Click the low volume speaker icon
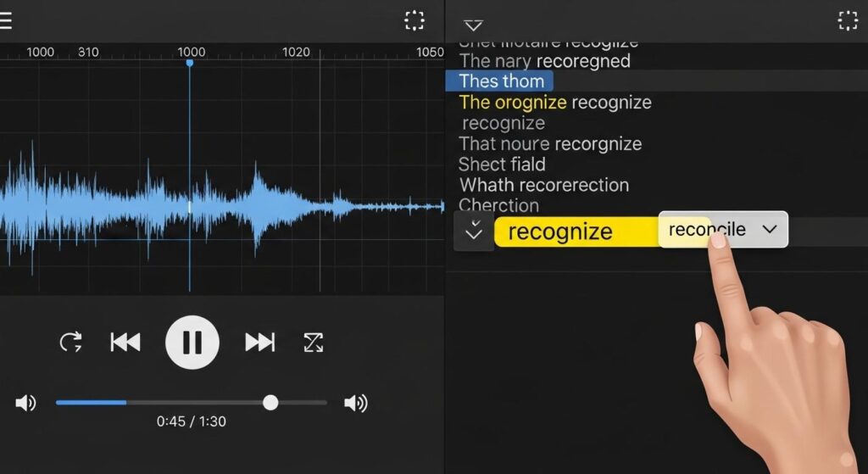The width and height of the screenshot is (868, 474). (26, 403)
